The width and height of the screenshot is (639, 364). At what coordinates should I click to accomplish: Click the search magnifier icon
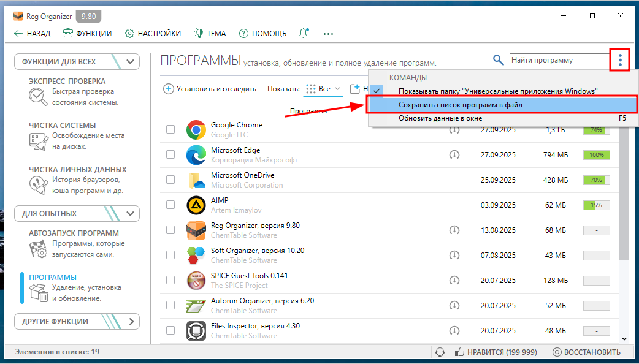pyautogui.click(x=499, y=60)
